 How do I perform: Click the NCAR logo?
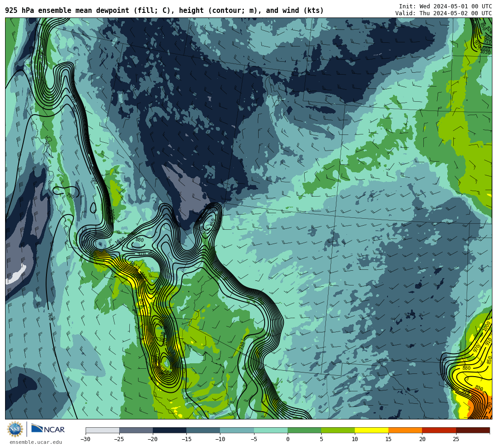click(x=48, y=429)
